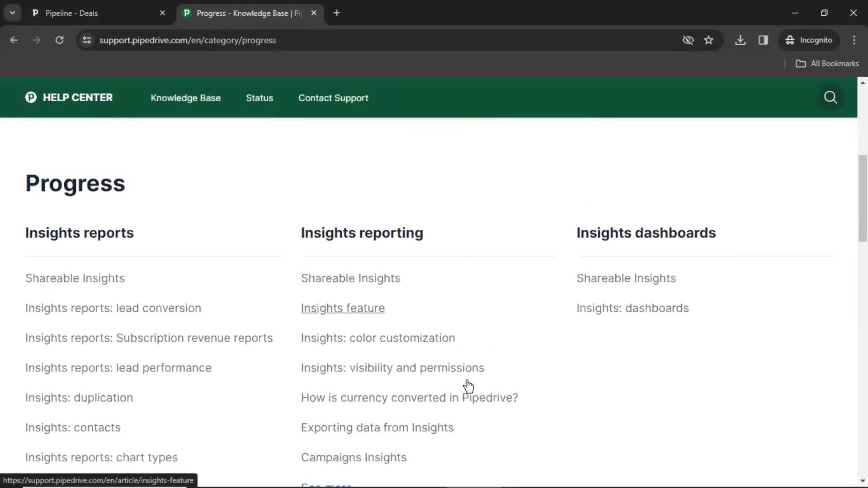Click the scrollbar down arrow
Screen dimensions: 868x488
coord(863,481)
